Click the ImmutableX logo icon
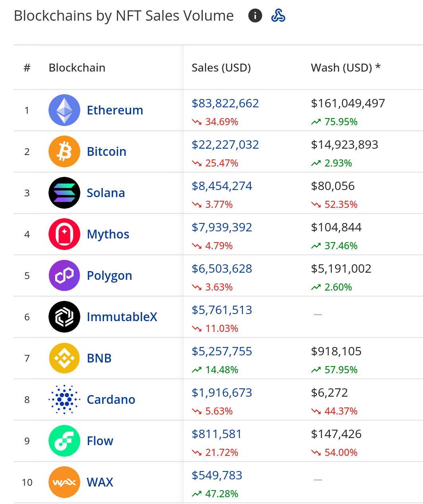This screenshot has height=504, width=423. 64,317
